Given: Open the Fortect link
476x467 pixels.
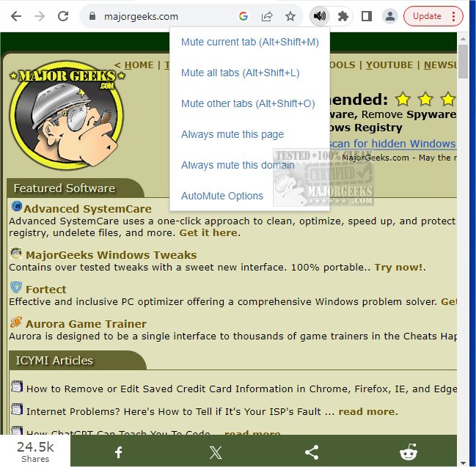Looking at the screenshot, I should [45, 290].
